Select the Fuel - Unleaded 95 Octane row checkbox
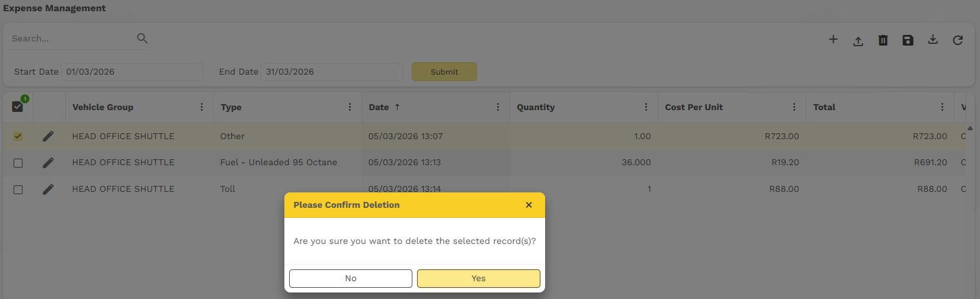 tap(18, 163)
